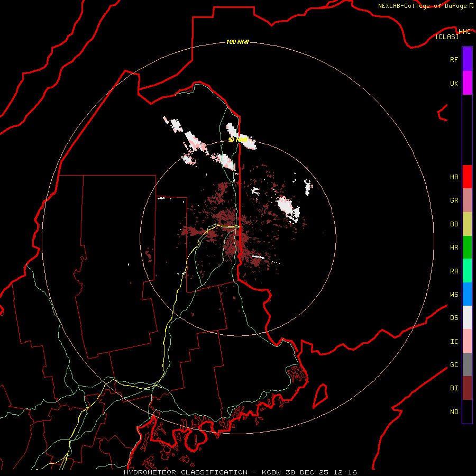Click the UK legend label text
This screenshot has width=476, height=476.
tap(454, 84)
